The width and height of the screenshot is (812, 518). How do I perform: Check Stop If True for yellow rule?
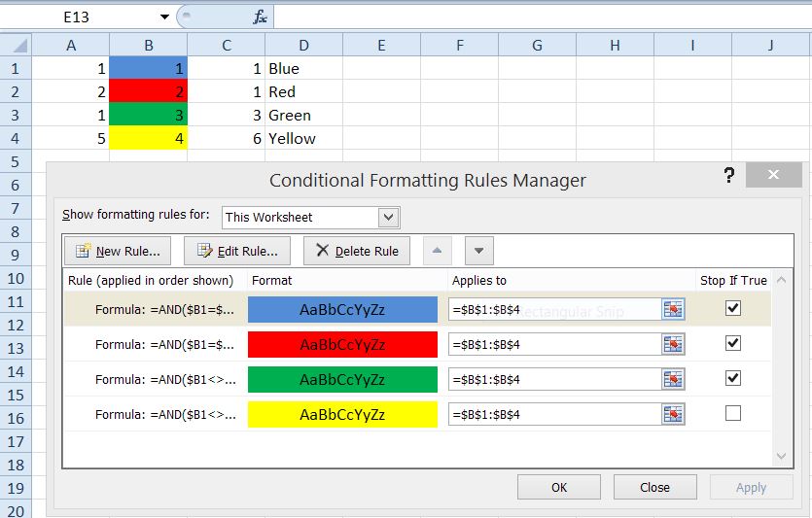733,413
